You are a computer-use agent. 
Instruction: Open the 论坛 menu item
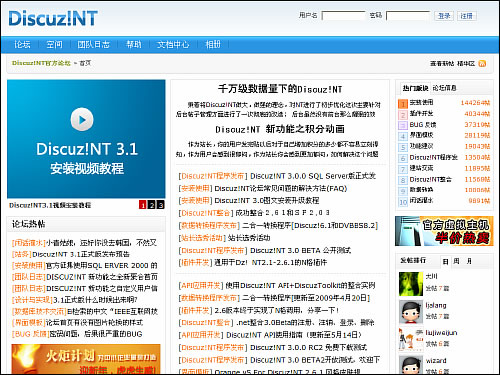(22, 44)
